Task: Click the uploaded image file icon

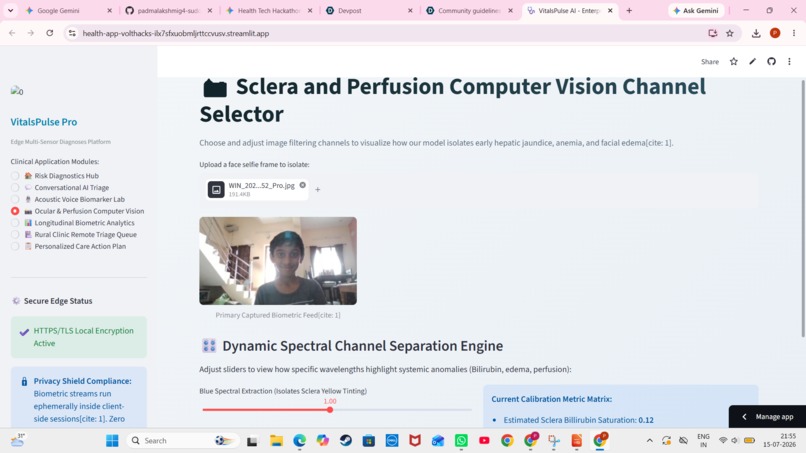Action: point(216,190)
